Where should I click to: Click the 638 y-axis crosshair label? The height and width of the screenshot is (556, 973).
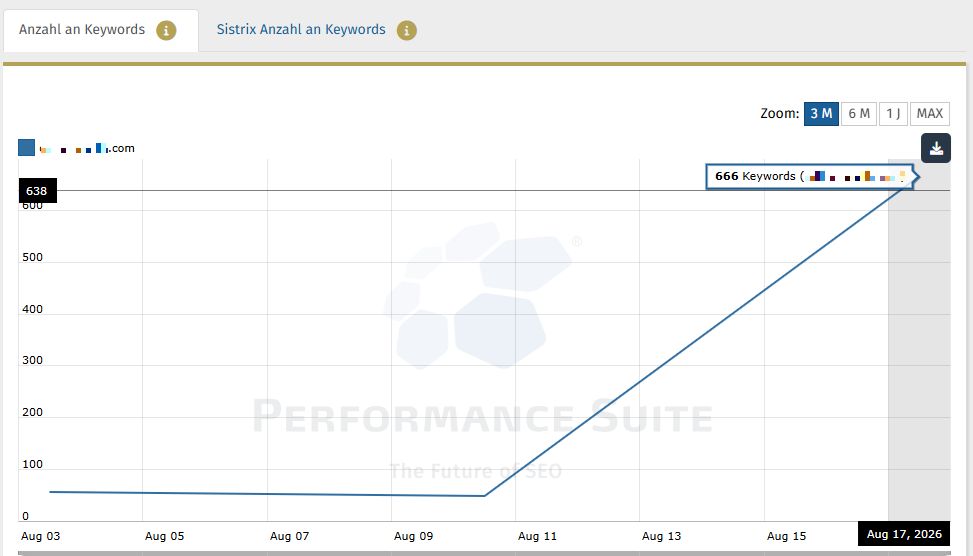click(37, 191)
